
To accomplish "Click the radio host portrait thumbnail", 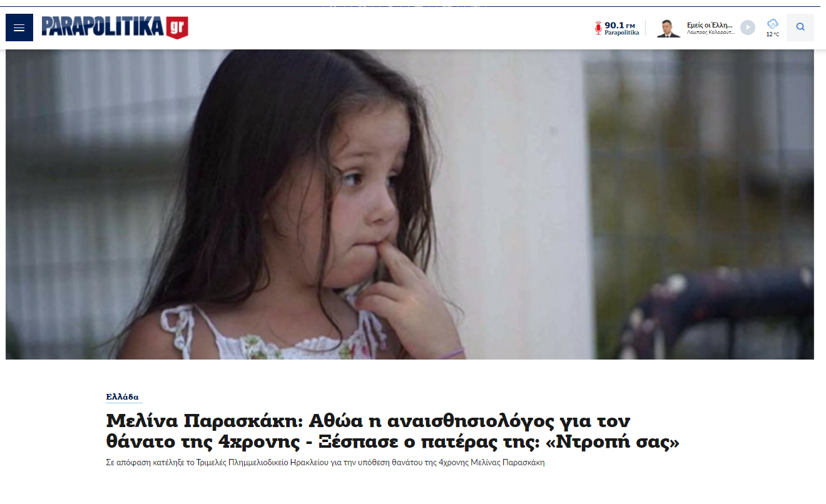I will [668, 28].
